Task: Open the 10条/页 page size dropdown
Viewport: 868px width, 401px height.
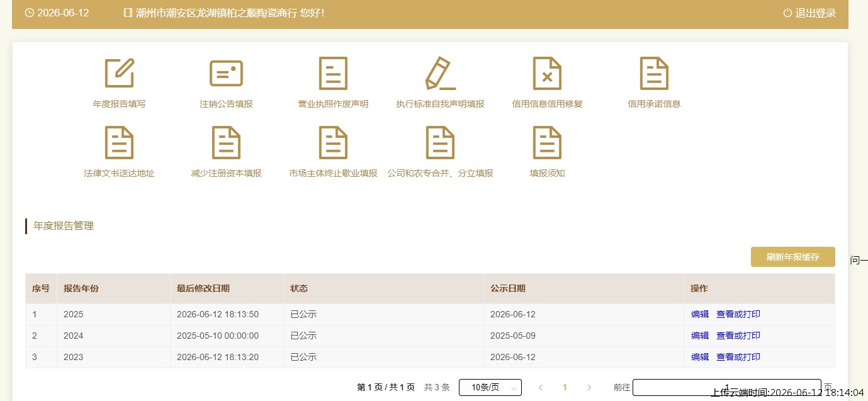Action: [490, 387]
